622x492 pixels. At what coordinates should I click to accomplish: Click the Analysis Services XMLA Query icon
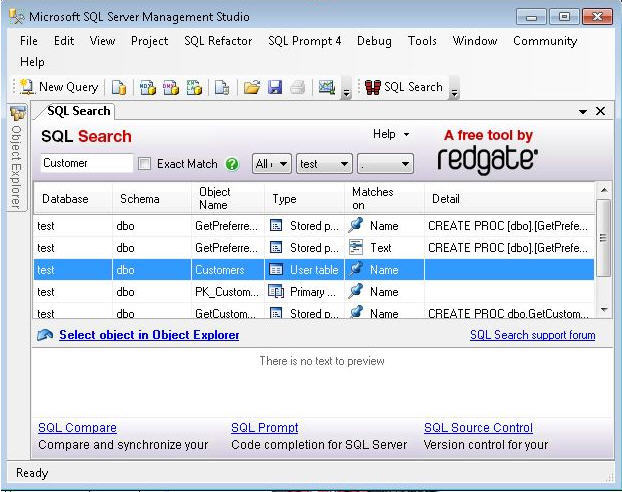point(194,87)
